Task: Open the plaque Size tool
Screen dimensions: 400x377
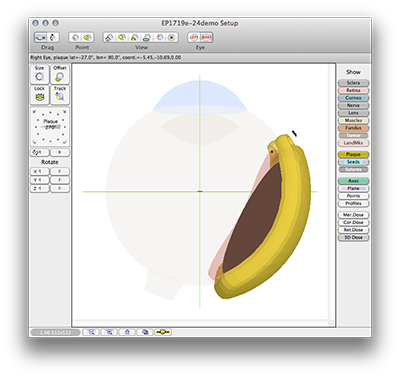Action: click(x=39, y=74)
